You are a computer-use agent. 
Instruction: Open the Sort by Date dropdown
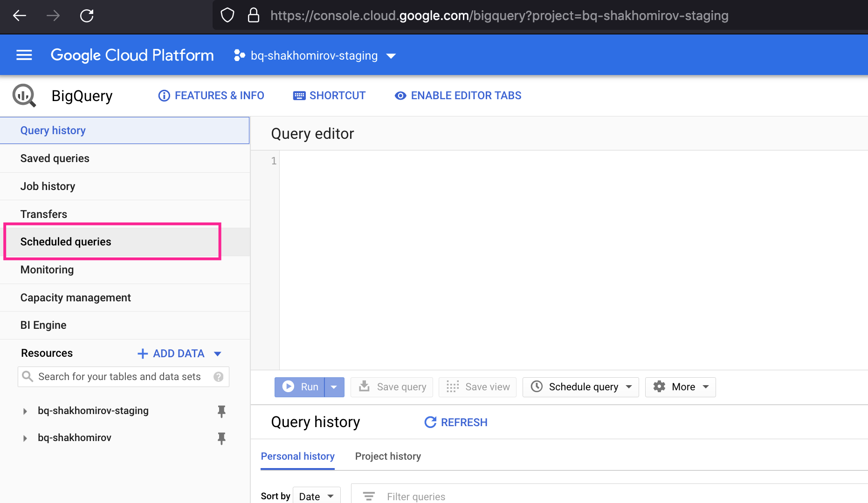(317, 496)
